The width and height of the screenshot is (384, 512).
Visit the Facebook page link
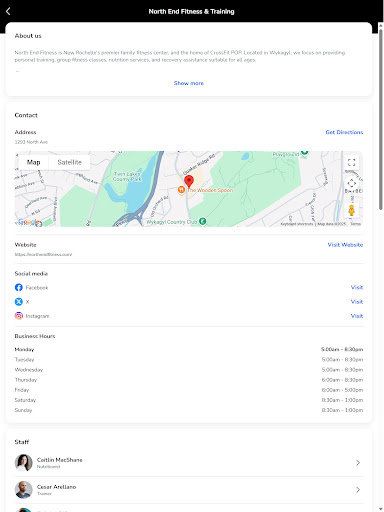(357, 287)
